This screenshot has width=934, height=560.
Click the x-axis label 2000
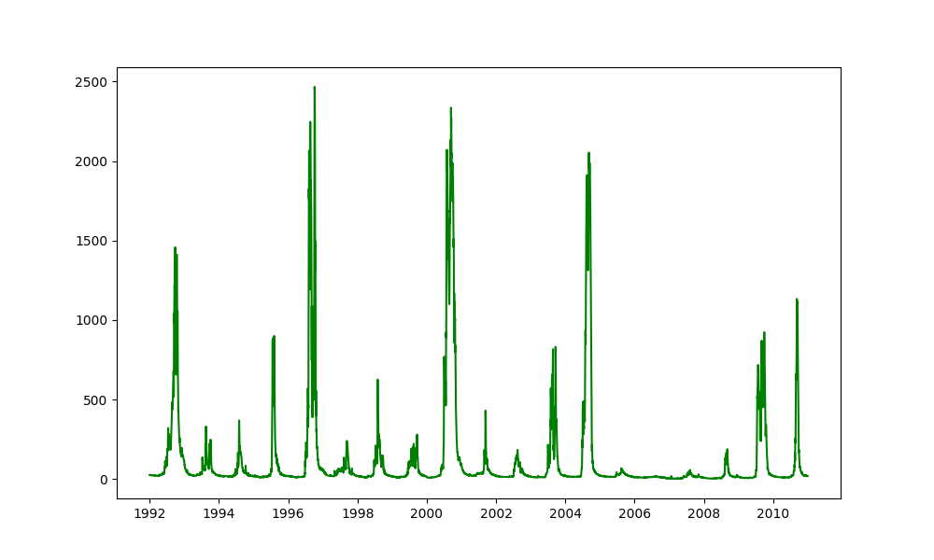427,513
